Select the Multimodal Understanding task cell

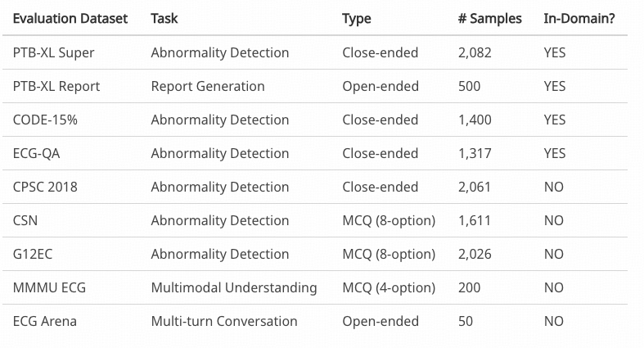tap(234, 287)
